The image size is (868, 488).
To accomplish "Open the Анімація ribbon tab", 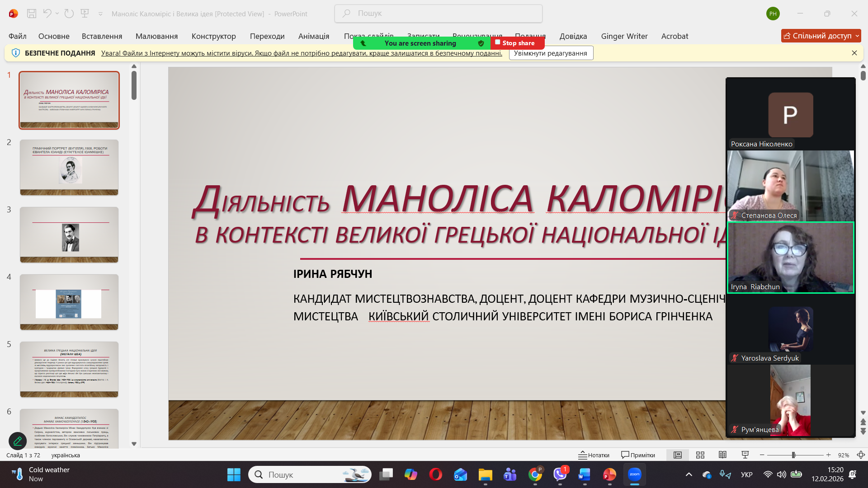I will point(313,36).
